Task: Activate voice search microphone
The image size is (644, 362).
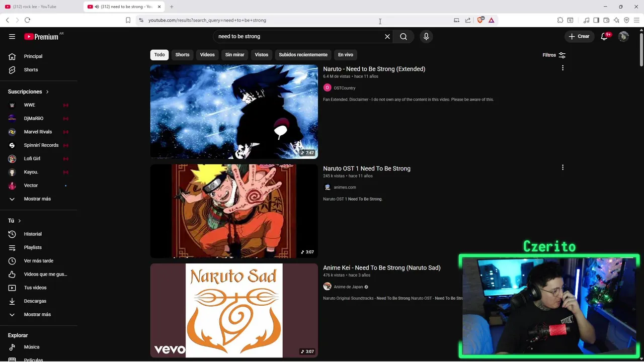Action: point(426,37)
